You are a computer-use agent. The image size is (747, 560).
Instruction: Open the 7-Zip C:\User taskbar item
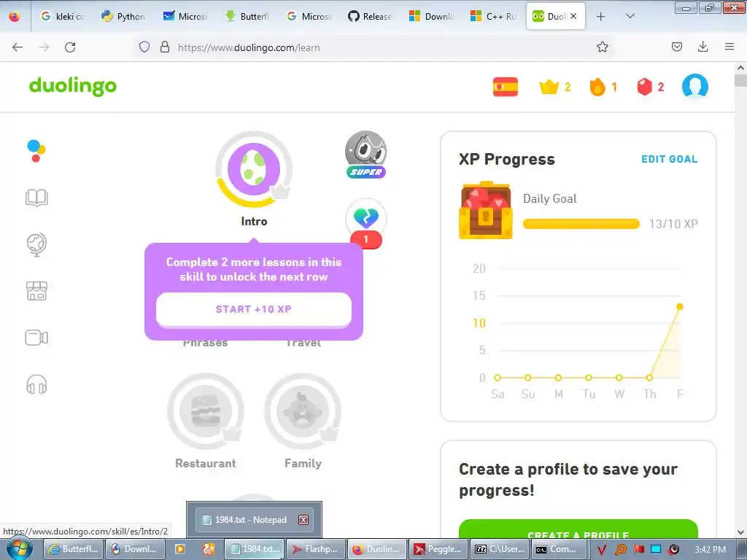(500, 549)
